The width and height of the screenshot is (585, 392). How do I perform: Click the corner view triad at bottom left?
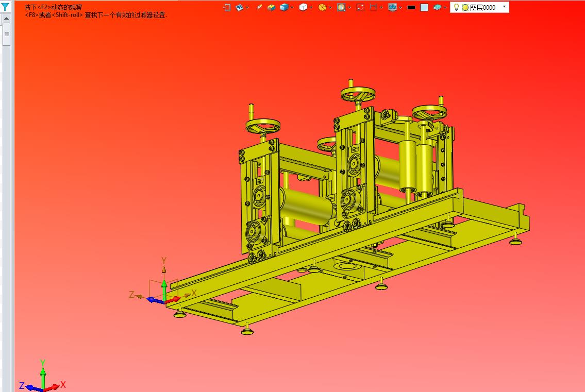(42, 377)
